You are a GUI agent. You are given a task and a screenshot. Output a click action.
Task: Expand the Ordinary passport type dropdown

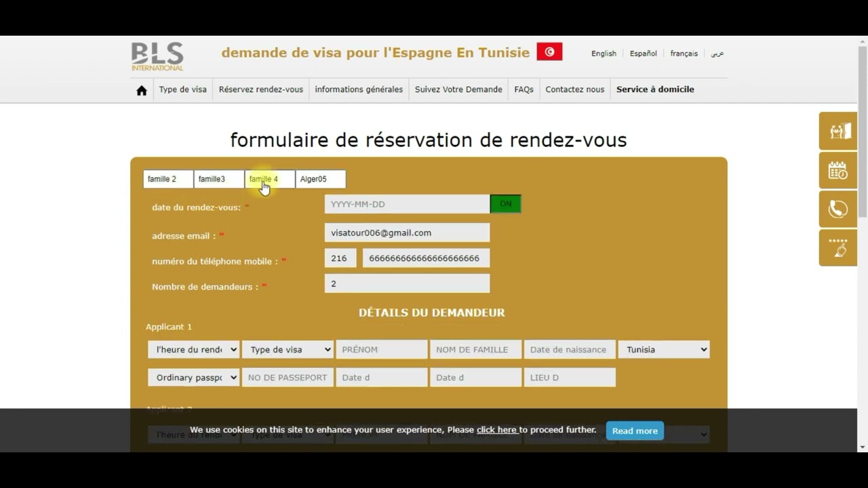pos(194,378)
